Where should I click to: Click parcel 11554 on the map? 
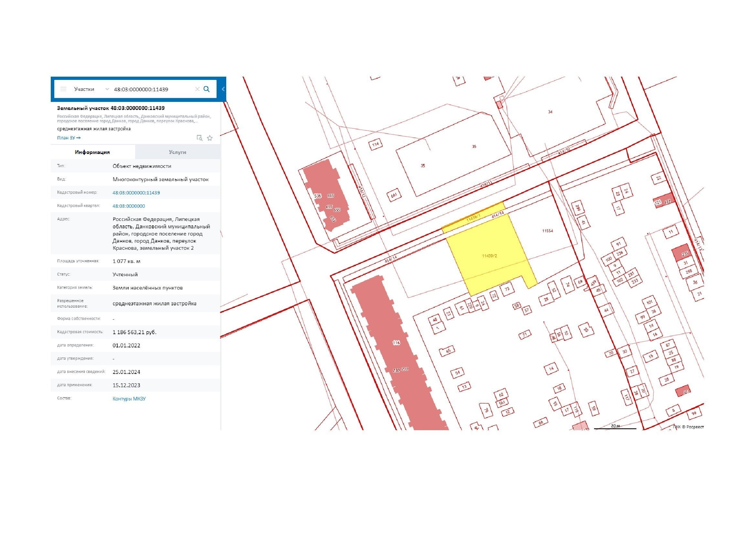point(547,231)
